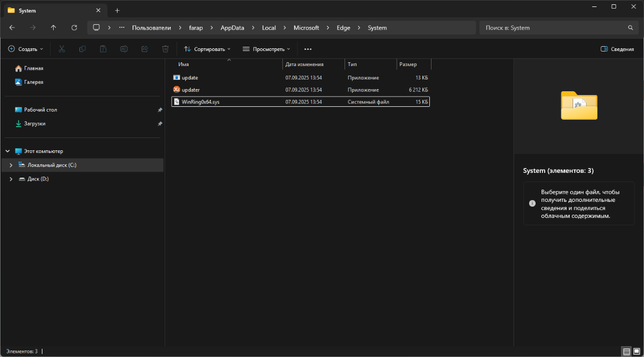
Task: Open a new Explorer tab
Action: pos(117,10)
